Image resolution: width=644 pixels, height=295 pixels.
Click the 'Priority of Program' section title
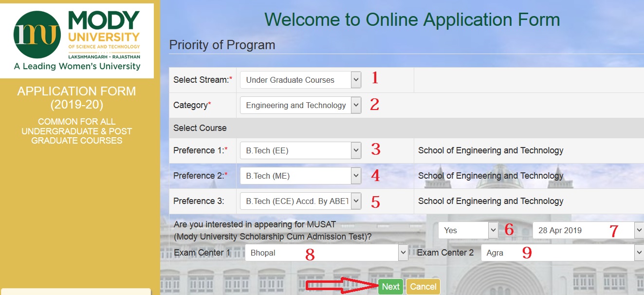[222, 45]
